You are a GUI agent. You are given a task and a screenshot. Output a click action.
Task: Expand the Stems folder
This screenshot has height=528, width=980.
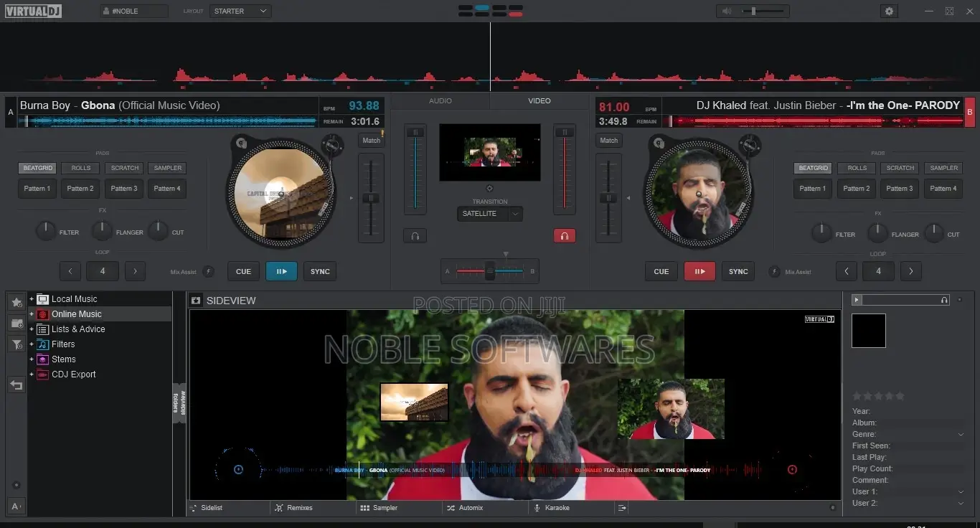tap(32, 359)
